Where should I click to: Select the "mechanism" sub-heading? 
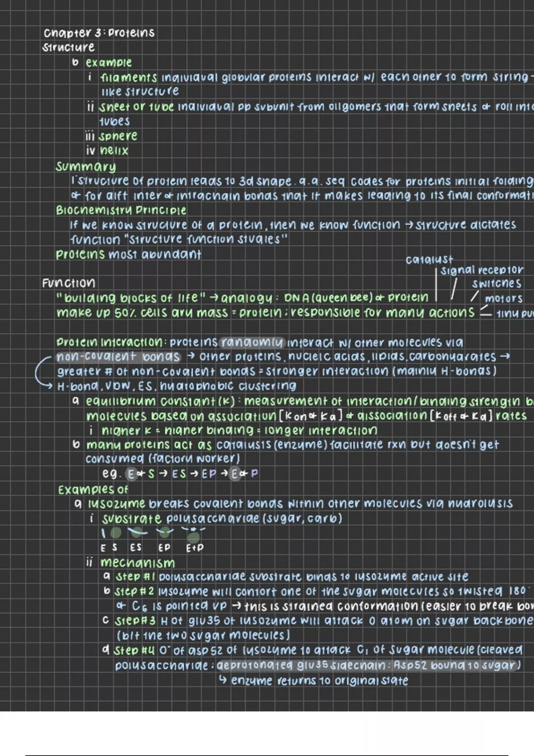(138, 563)
